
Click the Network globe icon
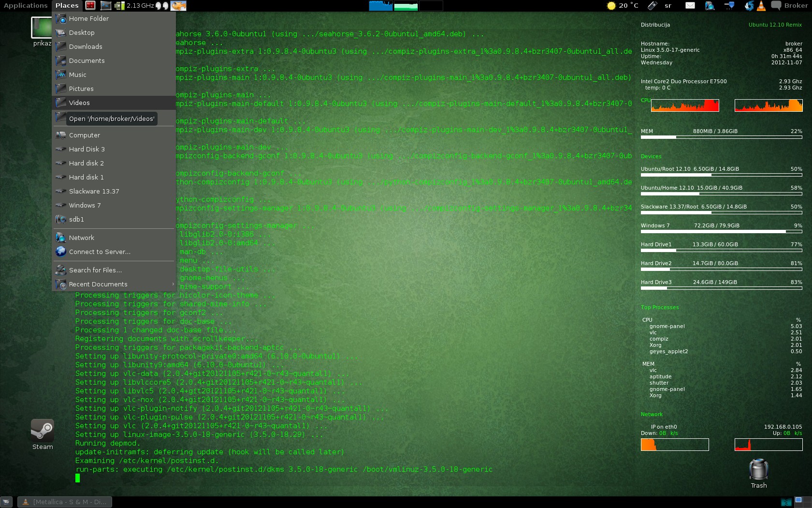coord(61,238)
